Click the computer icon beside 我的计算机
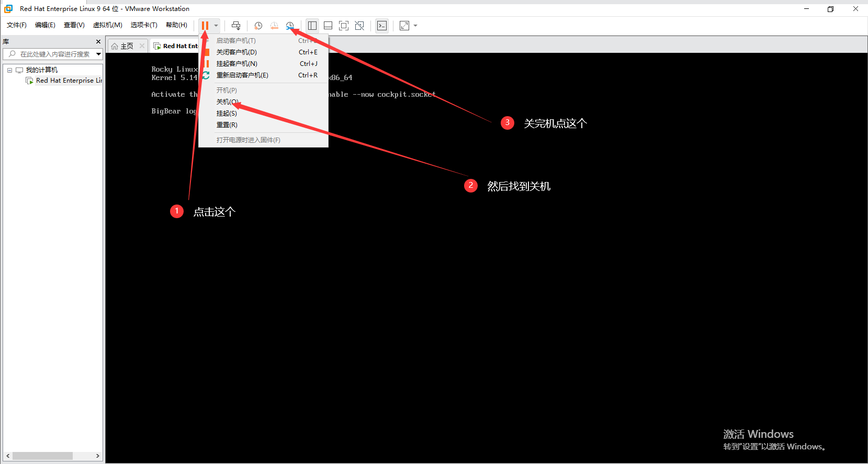868x464 pixels. [x=19, y=70]
